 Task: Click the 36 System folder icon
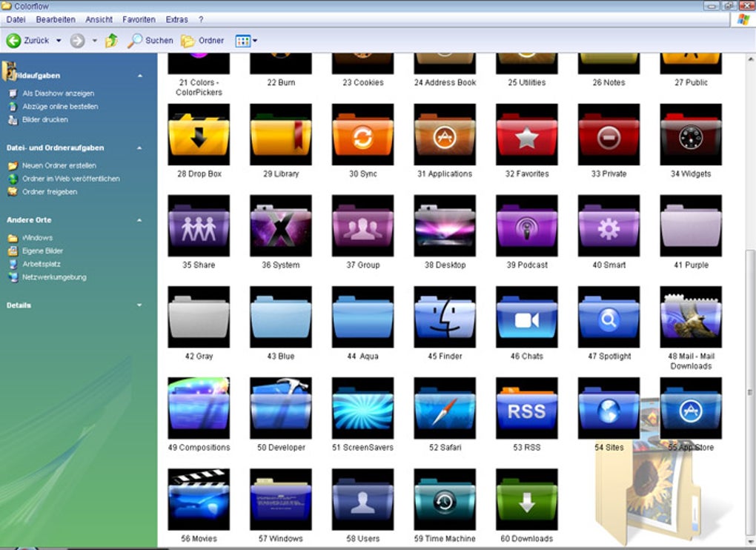[x=281, y=225]
